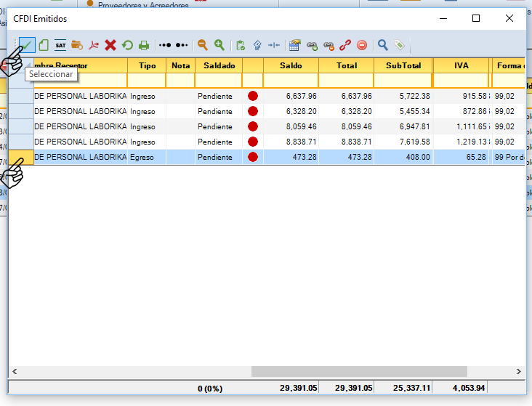Click the green printer icon

coord(144,45)
